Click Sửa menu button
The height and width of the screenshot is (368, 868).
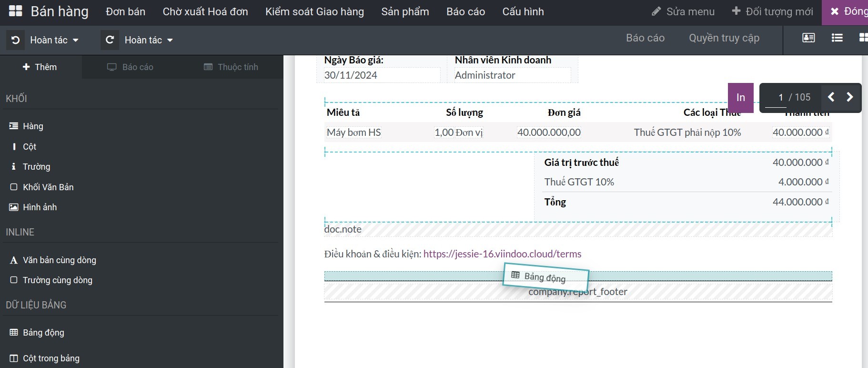click(x=683, y=12)
